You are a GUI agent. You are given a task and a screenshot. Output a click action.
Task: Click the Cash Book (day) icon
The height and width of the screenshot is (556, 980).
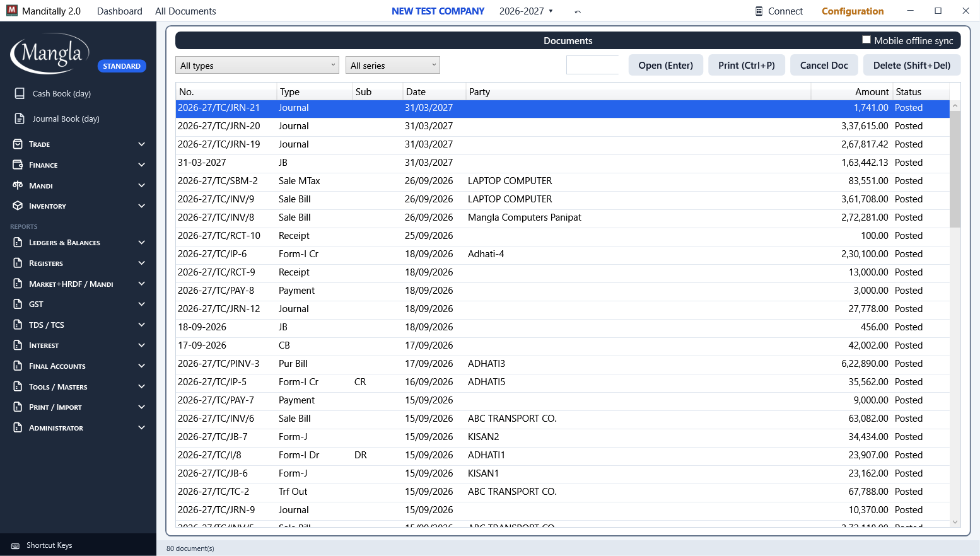[20, 93]
